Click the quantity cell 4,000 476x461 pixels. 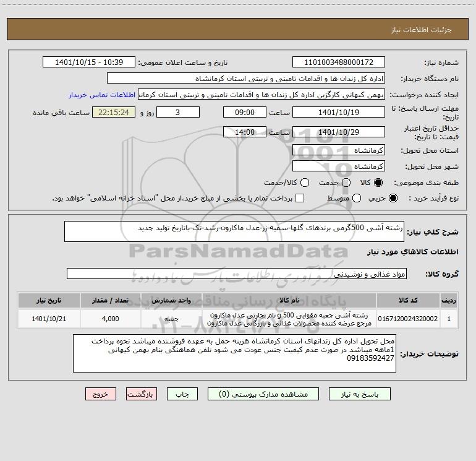[110, 319]
